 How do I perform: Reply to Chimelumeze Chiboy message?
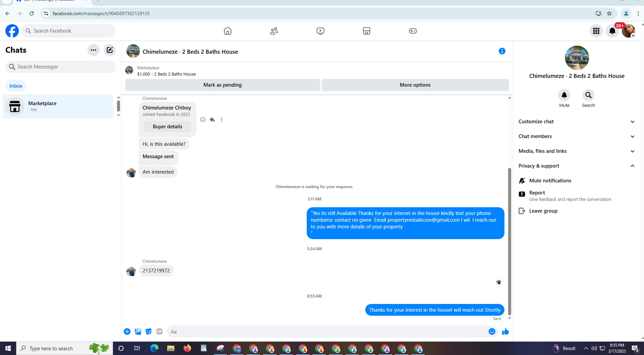coord(212,120)
